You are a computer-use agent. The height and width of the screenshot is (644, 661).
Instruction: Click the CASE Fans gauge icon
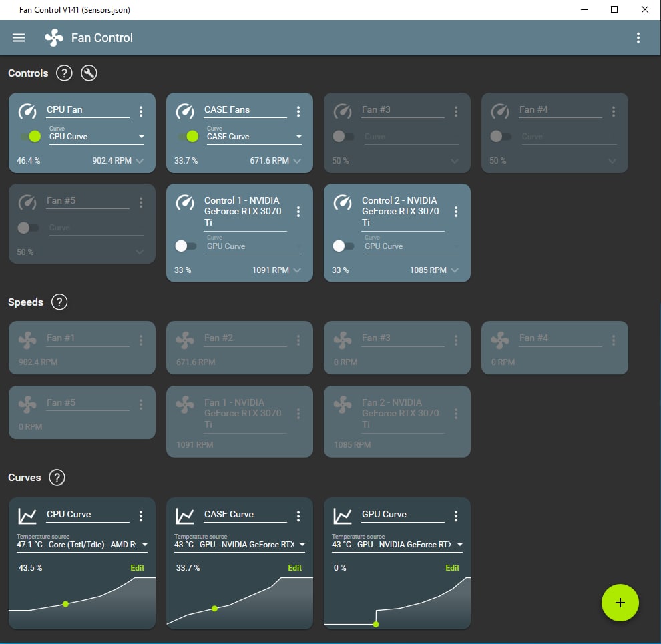click(x=185, y=111)
